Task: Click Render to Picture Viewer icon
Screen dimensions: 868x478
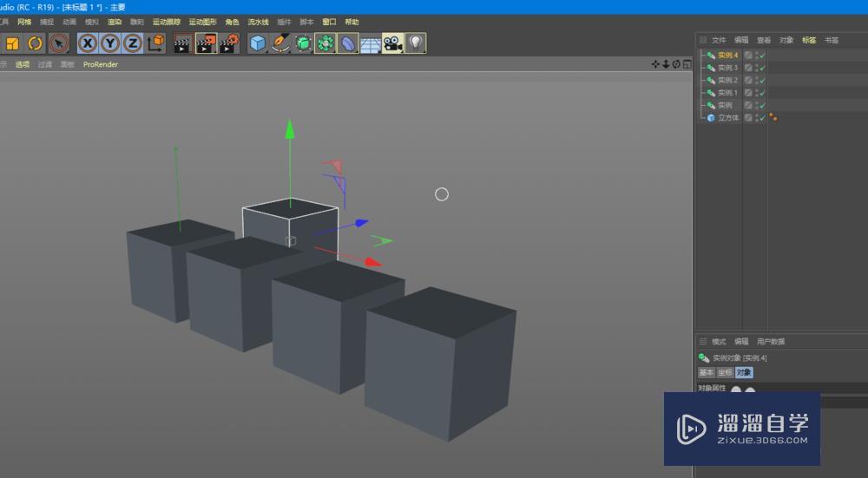Action: click(x=206, y=43)
